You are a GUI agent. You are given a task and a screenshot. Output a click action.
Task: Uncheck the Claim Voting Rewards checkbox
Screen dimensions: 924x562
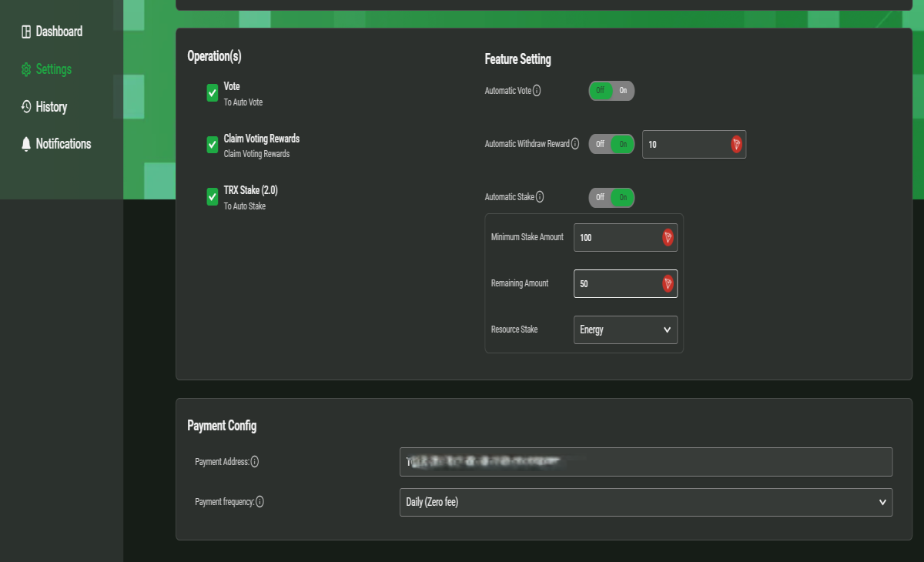213,145
